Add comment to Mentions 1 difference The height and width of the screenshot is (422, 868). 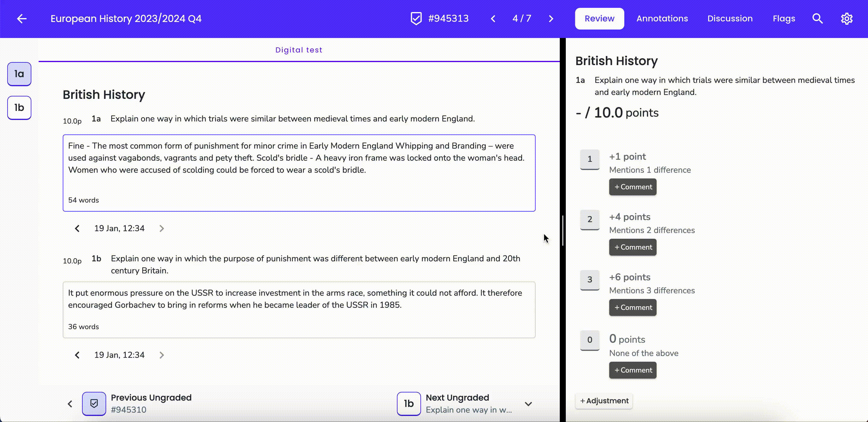pos(633,187)
